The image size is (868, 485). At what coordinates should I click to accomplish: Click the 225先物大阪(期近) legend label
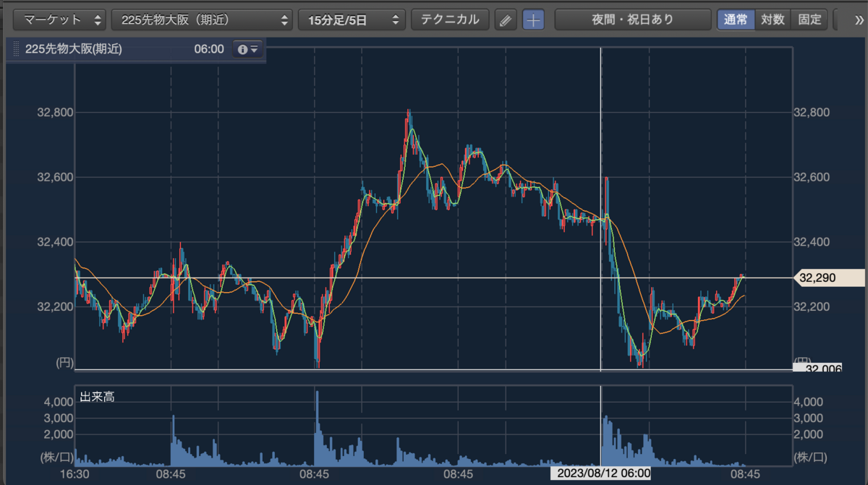73,49
